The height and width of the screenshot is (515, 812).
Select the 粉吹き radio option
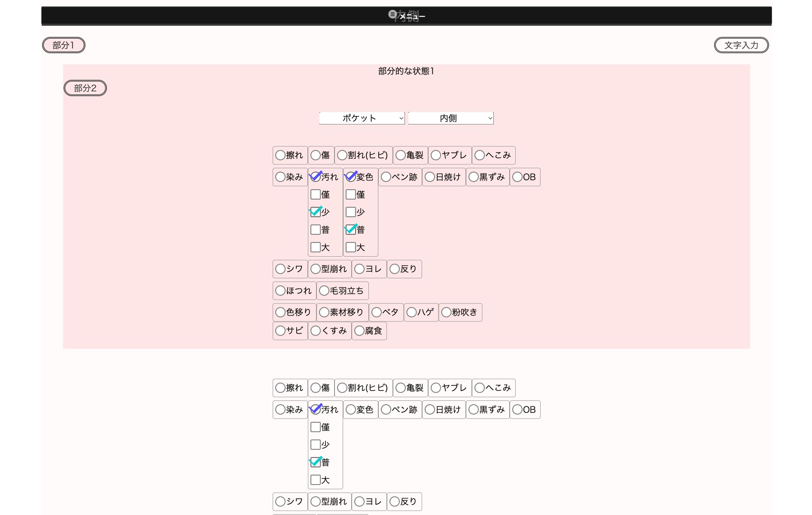[x=446, y=312]
